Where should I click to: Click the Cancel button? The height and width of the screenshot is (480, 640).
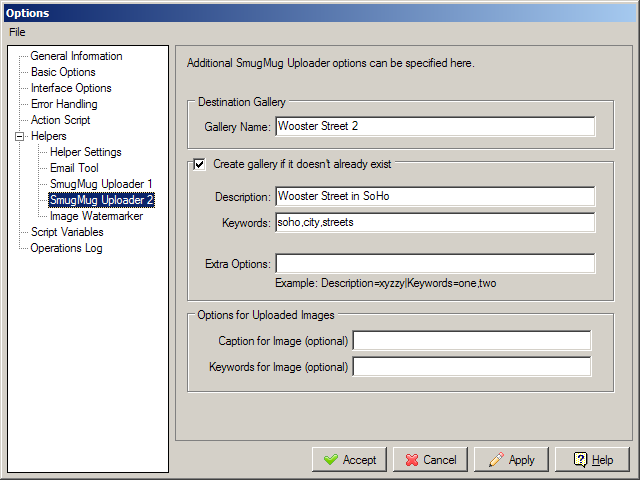click(430, 460)
